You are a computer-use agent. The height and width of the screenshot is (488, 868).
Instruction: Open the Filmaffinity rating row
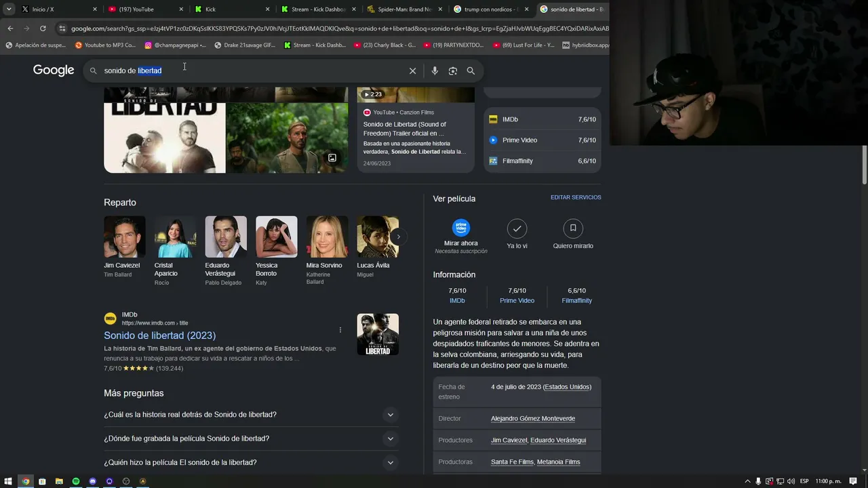542,161
